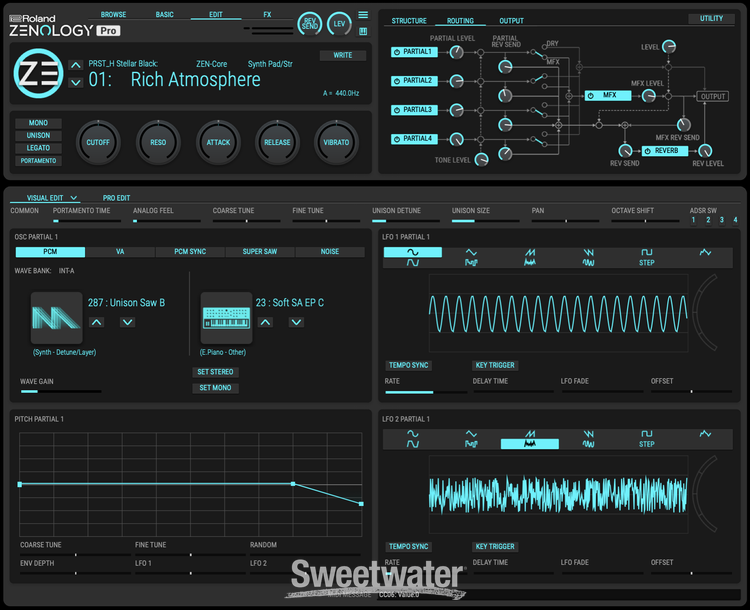Toggle the REVERB power button
Image resolution: width=750 pixels, height=610 pixels.
pyautogui.click(x=648, y=151)
